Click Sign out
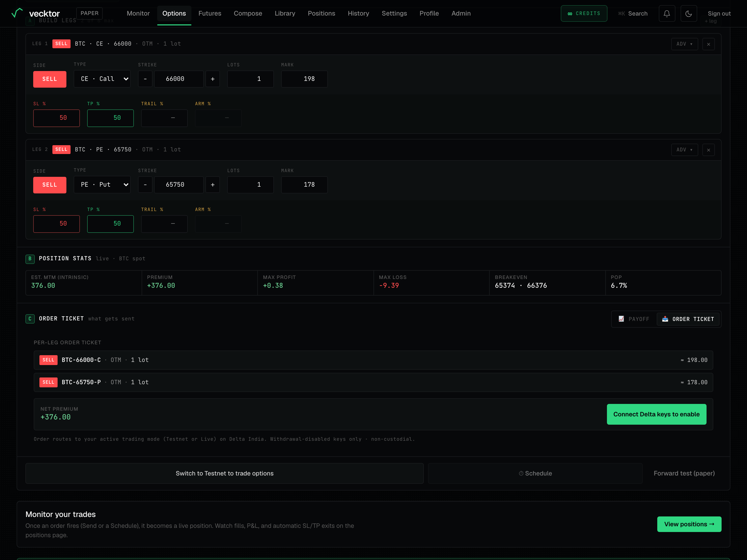The image size is (747, 560). pos(719,13)
